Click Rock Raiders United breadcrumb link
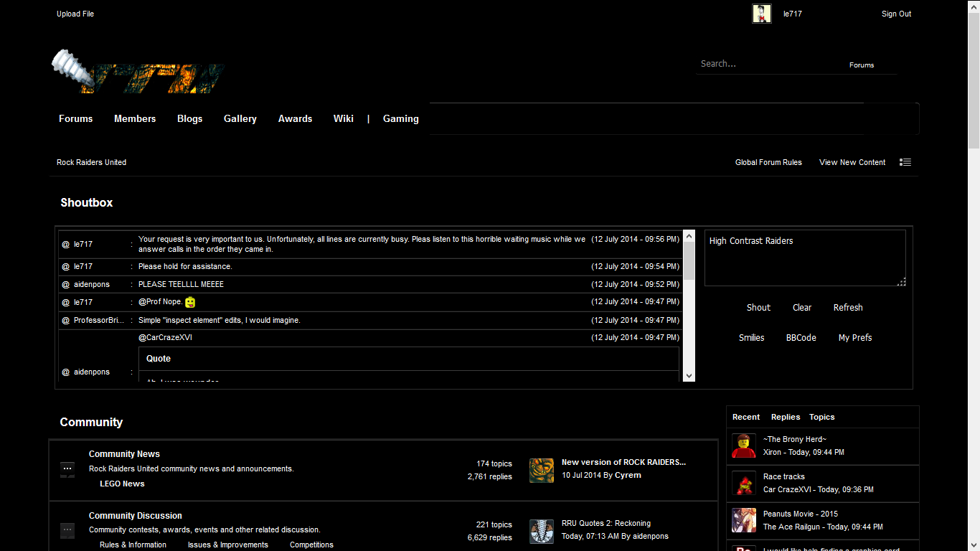 pyautogui.click(x=91, y=162)
